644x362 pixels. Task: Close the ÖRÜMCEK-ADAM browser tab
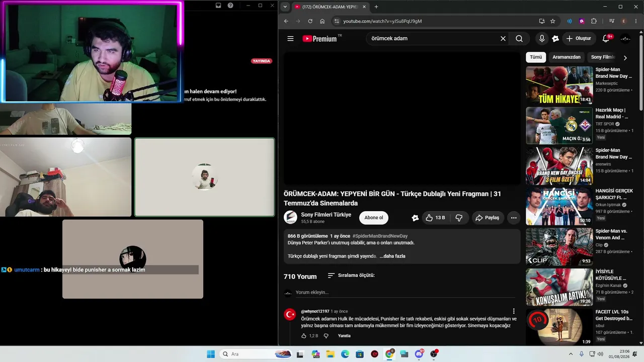(364, 7)
